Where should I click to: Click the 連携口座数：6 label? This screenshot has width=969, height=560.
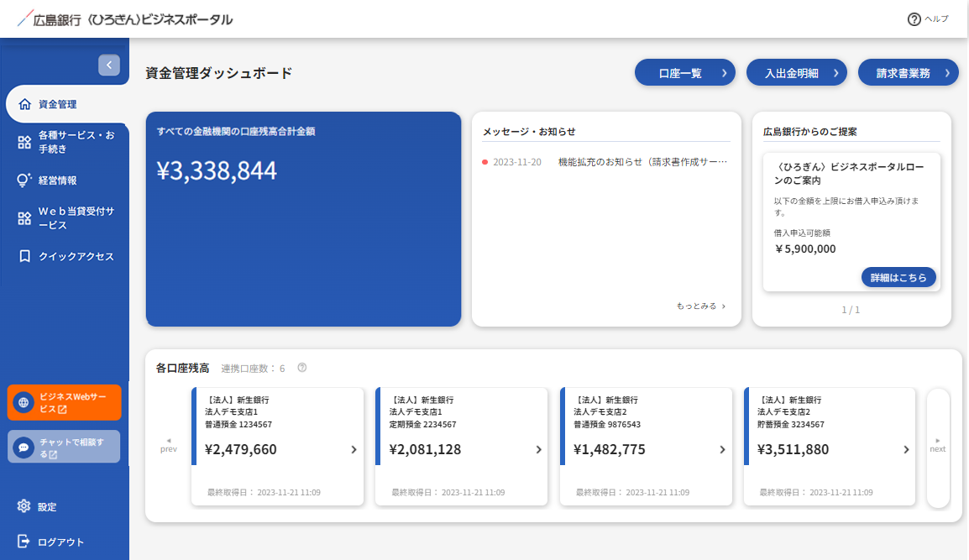(x=253, y=369)
